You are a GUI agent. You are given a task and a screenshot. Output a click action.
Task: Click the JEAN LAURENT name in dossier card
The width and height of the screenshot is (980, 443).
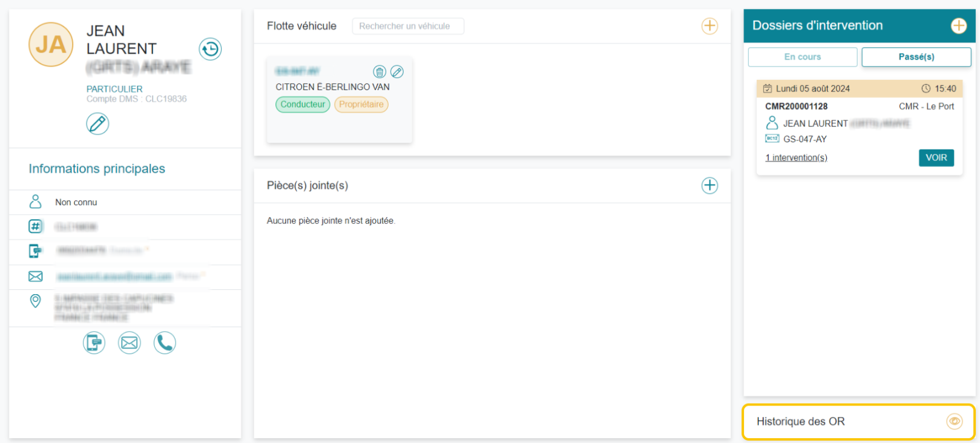click(x=815, y=123)
